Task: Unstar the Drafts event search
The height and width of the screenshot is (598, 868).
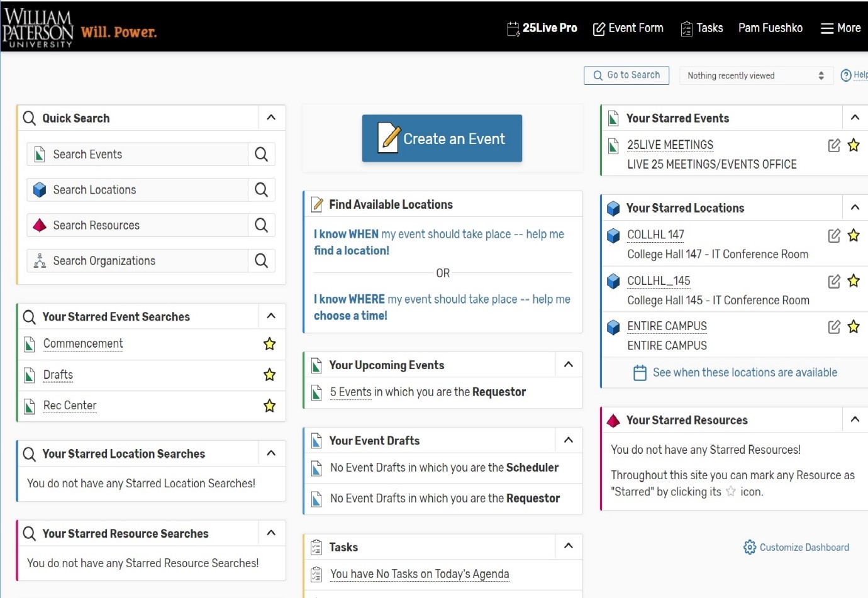Action: pos(270,375)
